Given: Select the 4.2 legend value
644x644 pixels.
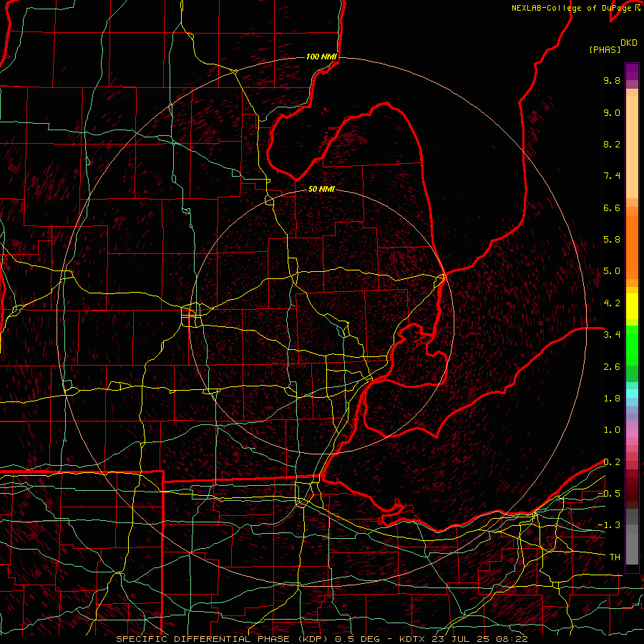Looking at the screenshot, I should [x=612, y=303].
